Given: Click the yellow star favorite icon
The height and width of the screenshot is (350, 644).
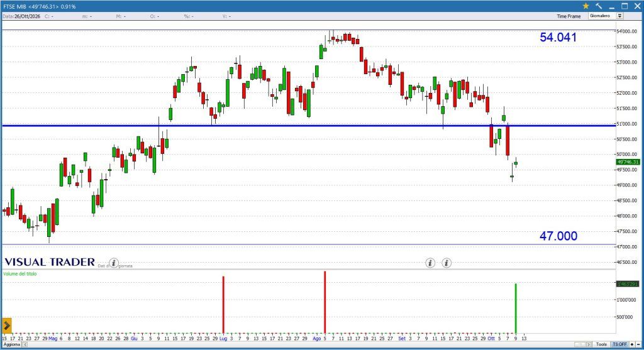Looking at the screenshot, I should pyautogui.click(x=586, y=6).
